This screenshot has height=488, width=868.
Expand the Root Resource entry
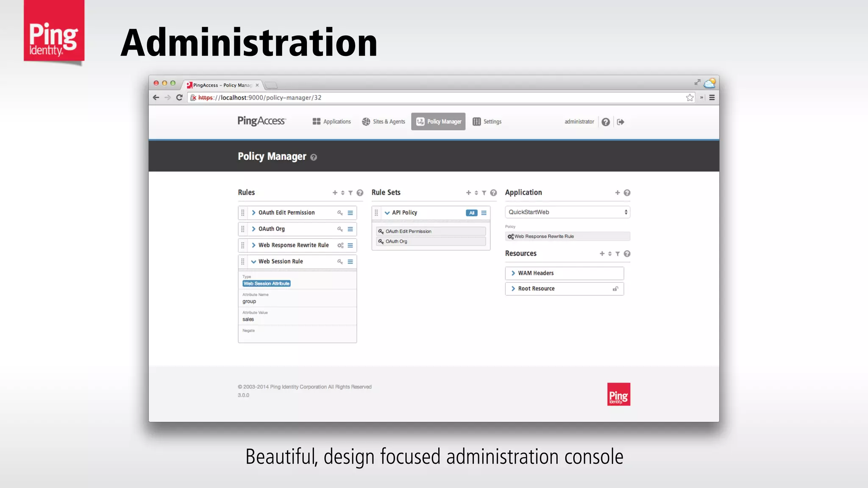513,288
